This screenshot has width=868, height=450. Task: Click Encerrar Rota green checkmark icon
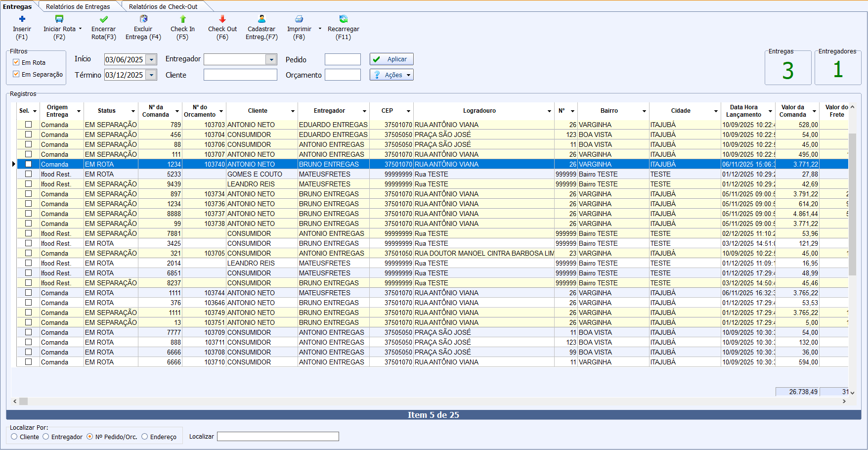click(x=104, y=19)
